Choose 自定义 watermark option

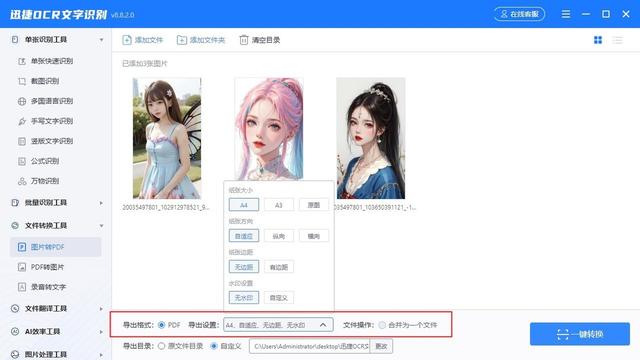(279, 298)
